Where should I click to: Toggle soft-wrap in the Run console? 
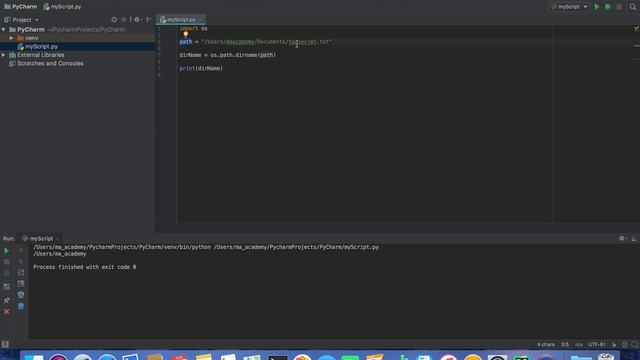(21, 273)
